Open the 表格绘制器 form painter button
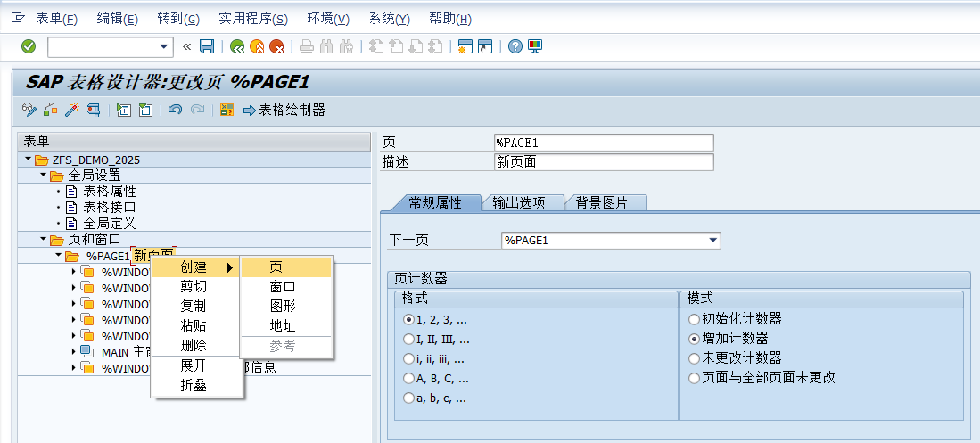The image size is (980, 443). 284,111
